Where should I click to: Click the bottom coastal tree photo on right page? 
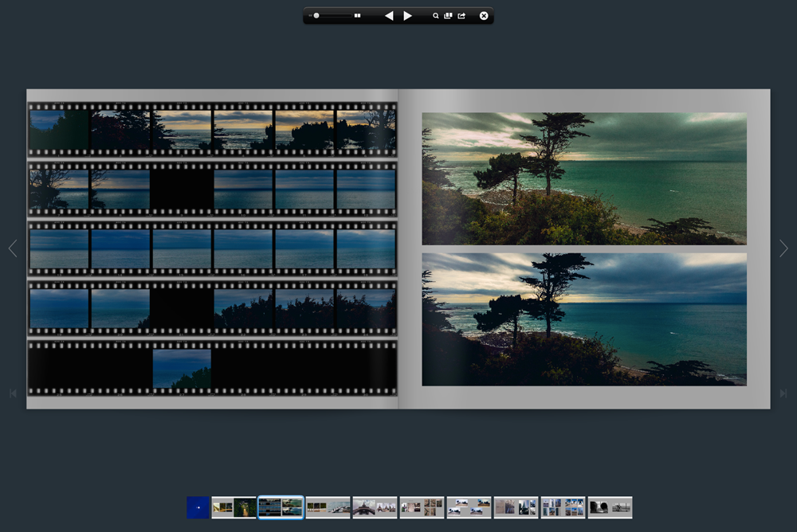(x=584, y=319)
